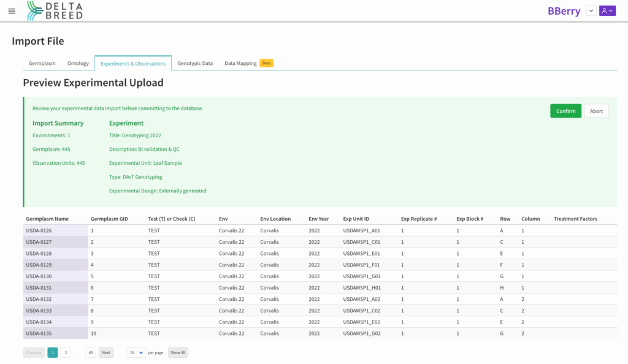Jump to page 2 of the table
This screenshot has width=628, height=364.
coord(66,352)
